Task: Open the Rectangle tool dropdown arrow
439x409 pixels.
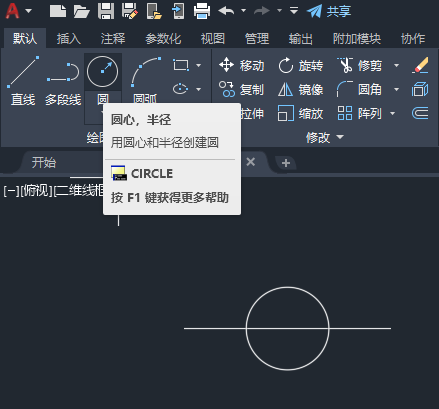Action: point(198,65)
